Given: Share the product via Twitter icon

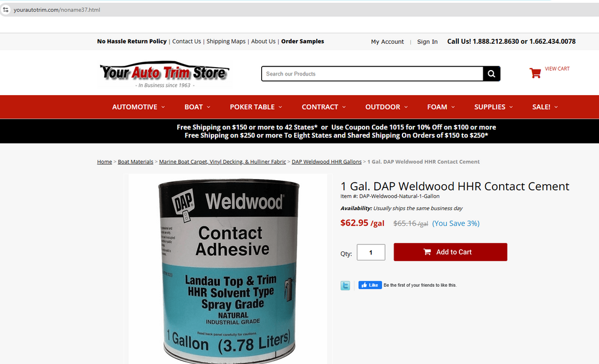Looking at the screenshot, I should coord(345,286).
